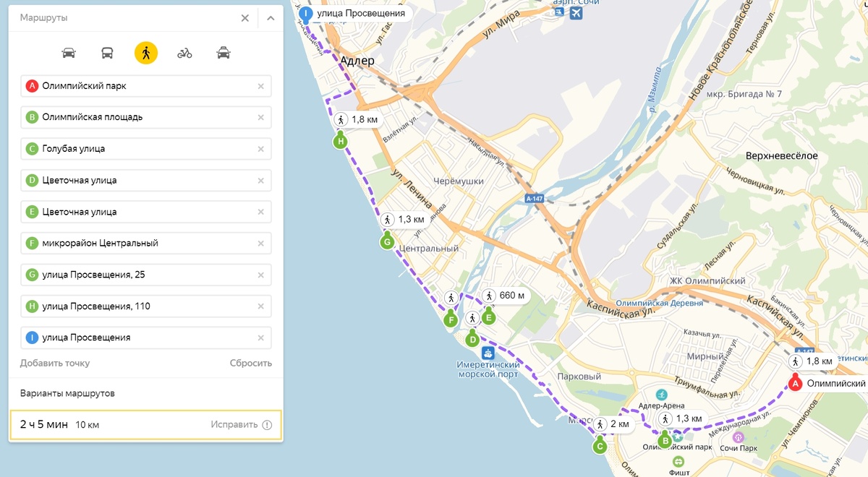Click the 1,3 км segment label near G
The height and width of the screenshot is (477, 868).
click(x=404, y=219)
